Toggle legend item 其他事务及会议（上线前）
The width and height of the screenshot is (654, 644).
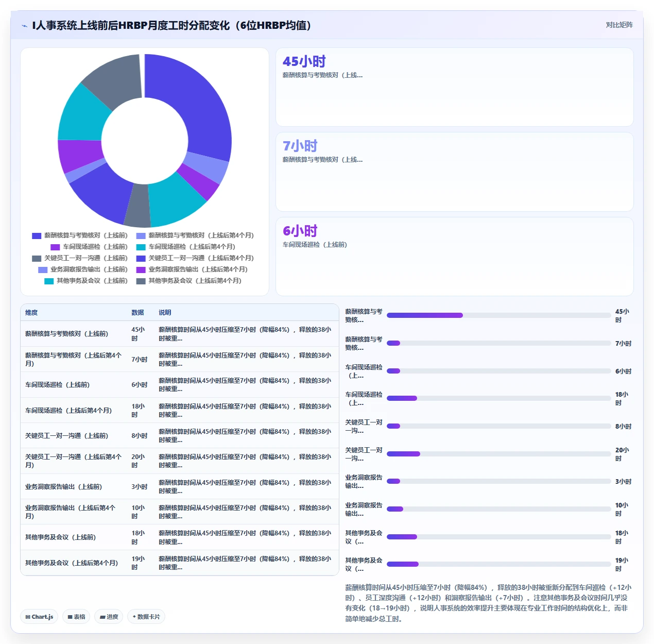86,281
